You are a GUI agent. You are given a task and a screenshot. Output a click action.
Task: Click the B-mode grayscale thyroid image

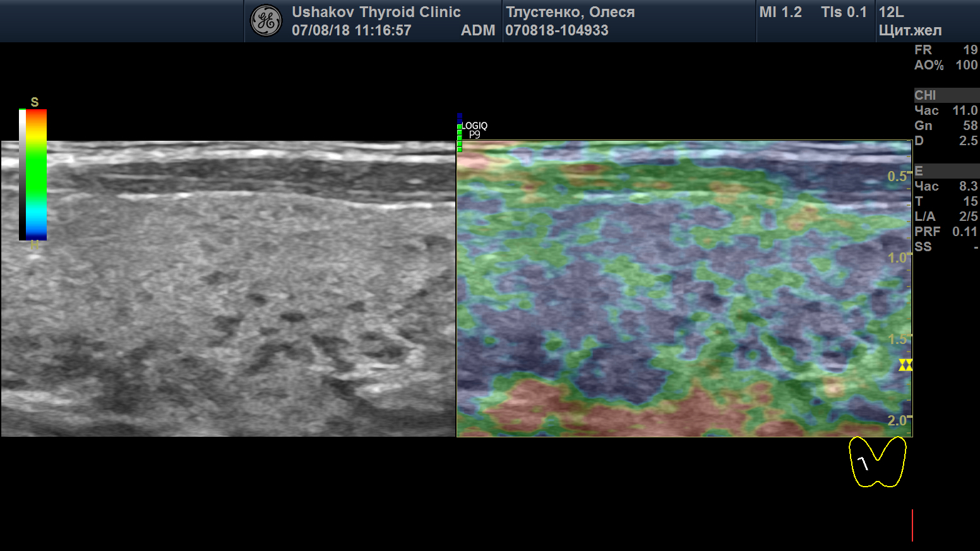tap(229, 288)
